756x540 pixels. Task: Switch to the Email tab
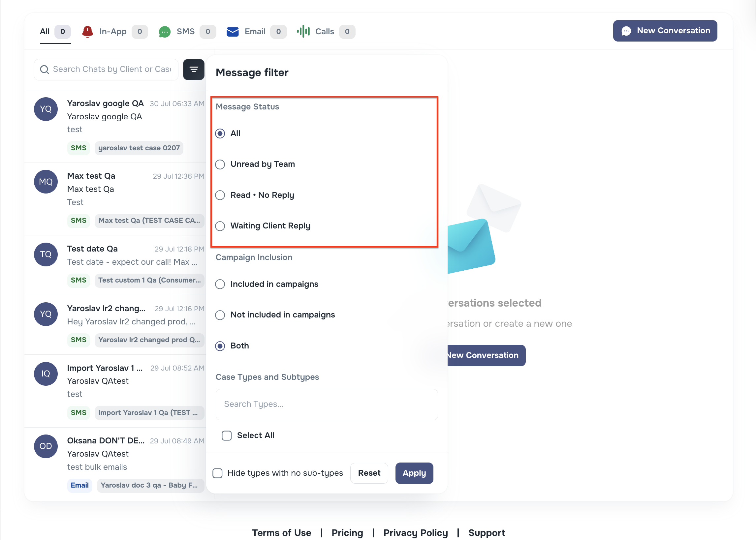pos(255,32)
